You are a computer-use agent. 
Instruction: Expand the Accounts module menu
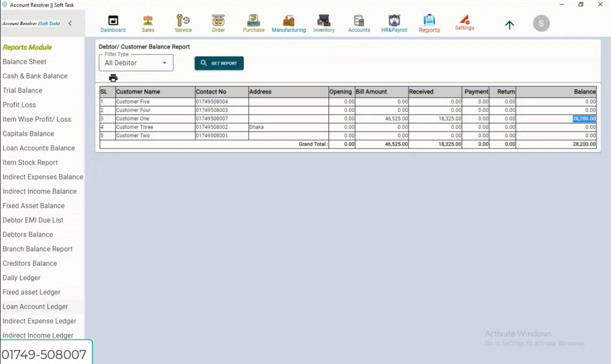tap(358, 23)
